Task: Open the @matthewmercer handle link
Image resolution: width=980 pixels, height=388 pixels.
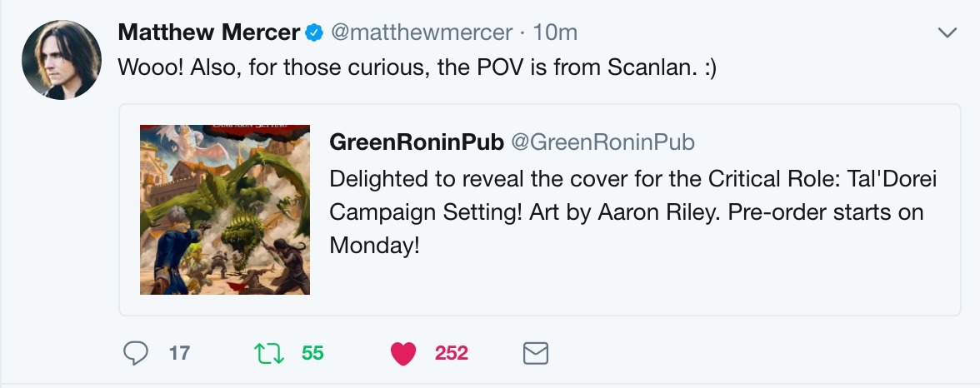Action: coord(422,32)
